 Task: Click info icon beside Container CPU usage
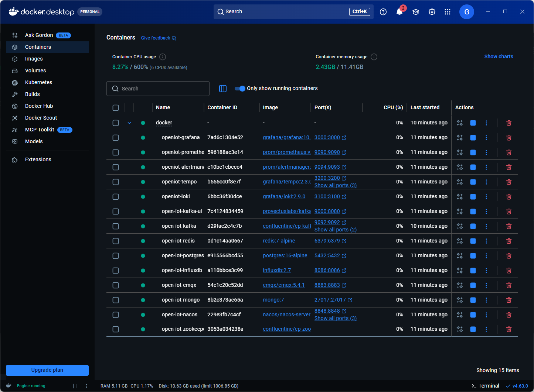pos(163,57)
